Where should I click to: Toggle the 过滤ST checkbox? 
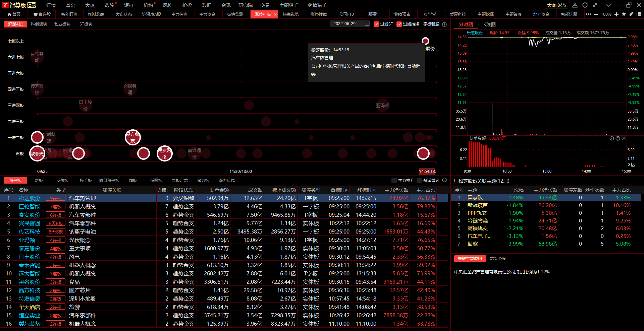click(x=376, y=24)
